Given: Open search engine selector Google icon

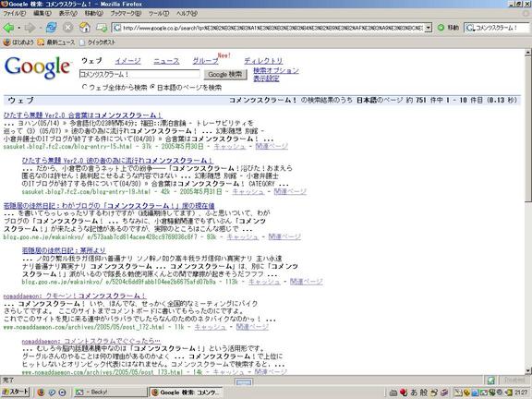Looking at the screenshot, I should click(x=470, y=28).
